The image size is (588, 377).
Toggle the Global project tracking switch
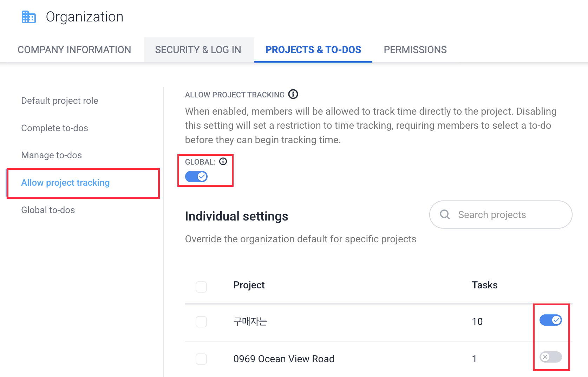pos(196,177)
